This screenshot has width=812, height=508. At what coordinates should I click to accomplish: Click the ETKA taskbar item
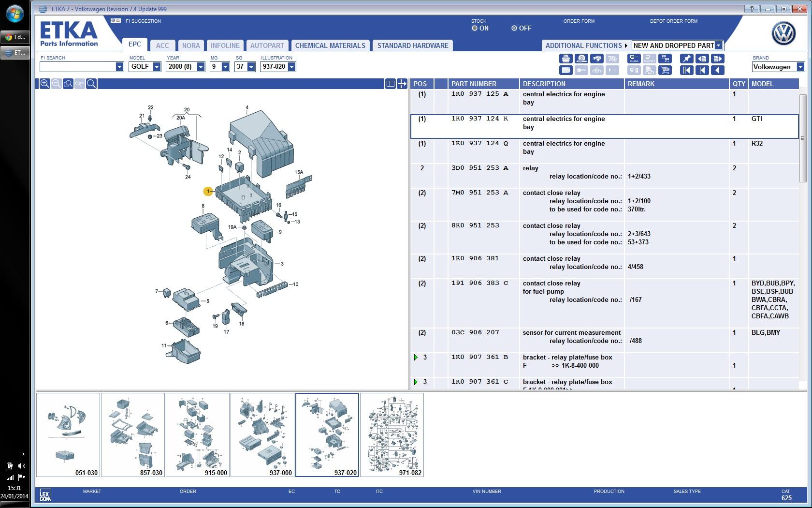[14, 52]
